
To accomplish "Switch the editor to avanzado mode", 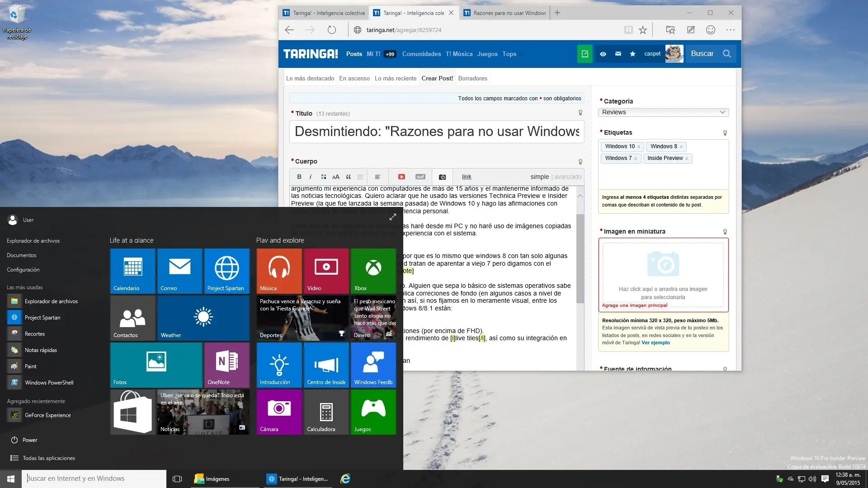I will 567,177.
